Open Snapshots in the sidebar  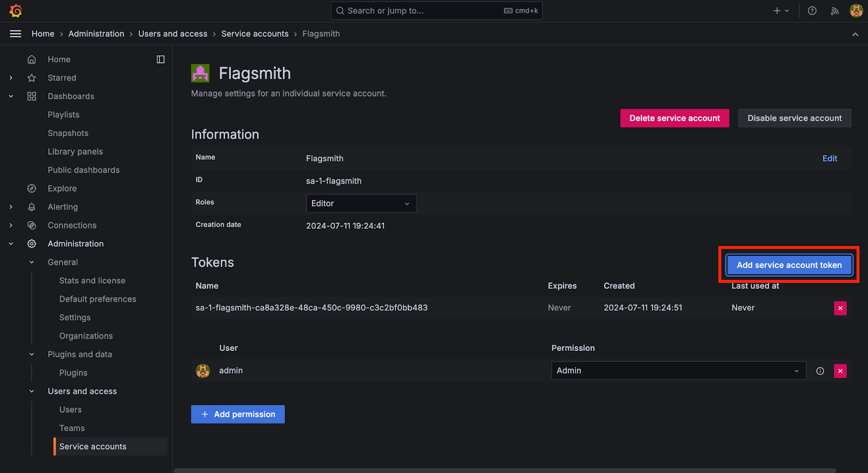(68, 133)
